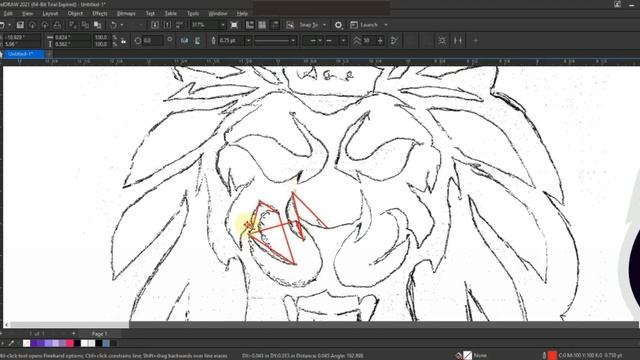640x360 pixels.
Task: Click the Close curve icon
Action: [x=394, y=40]
